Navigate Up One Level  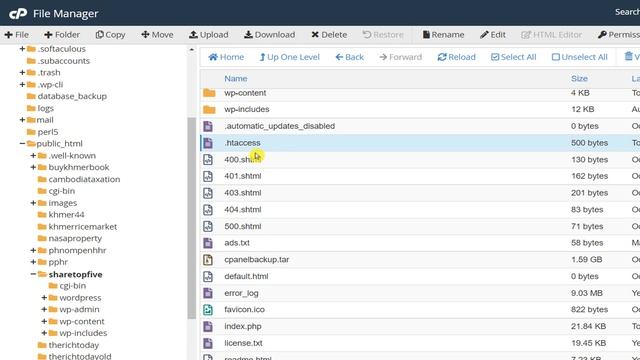tap(289, 57)
